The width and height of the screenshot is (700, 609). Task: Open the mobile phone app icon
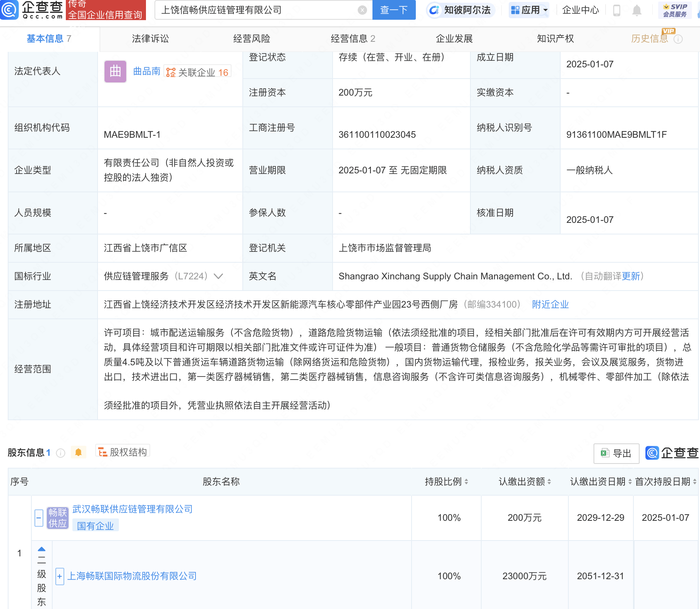click(617, 10)
